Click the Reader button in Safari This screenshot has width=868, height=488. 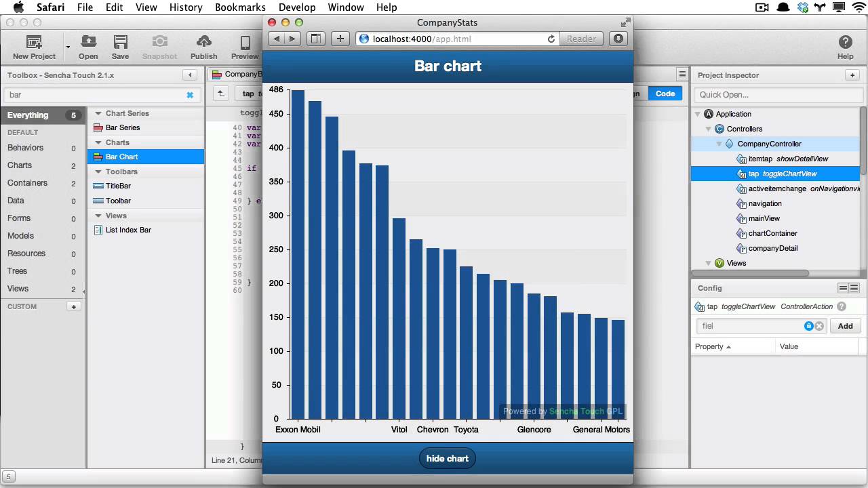point(582,39)
